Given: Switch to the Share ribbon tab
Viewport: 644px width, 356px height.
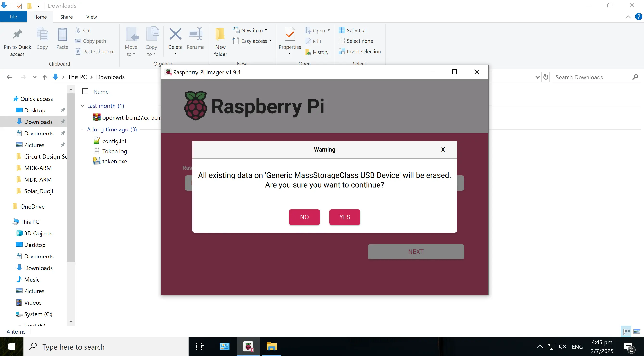Looking at the screenshot, I should [67, 17].
